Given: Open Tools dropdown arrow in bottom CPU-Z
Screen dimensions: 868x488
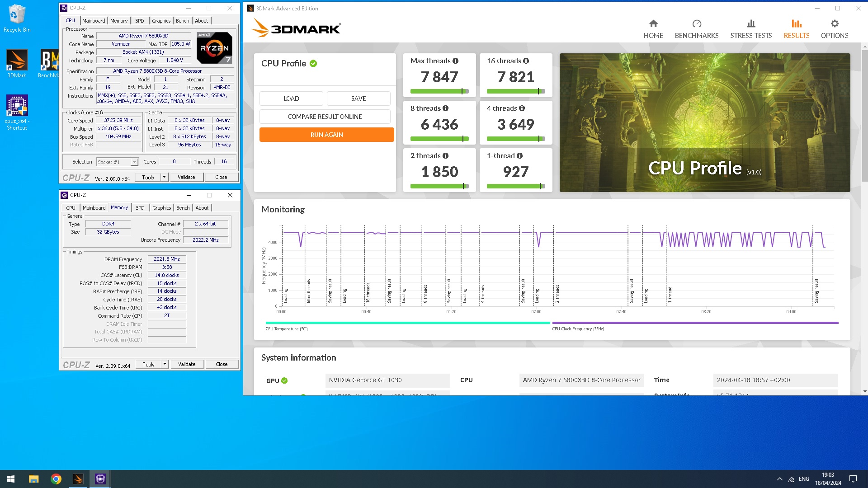Looking at the screenshot, I should coord(165,364).
